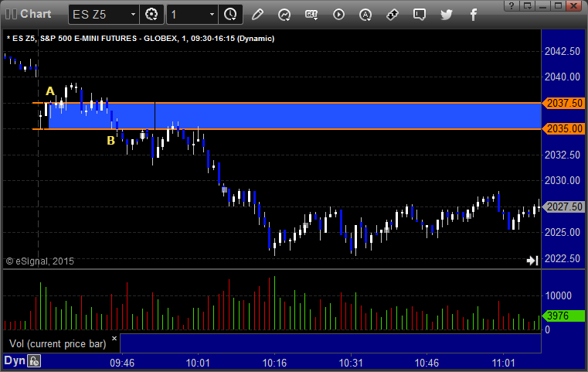Screen dimensions: 588x372
Task: Open the chat message bubble icon
Action: [x=420, y=15]
